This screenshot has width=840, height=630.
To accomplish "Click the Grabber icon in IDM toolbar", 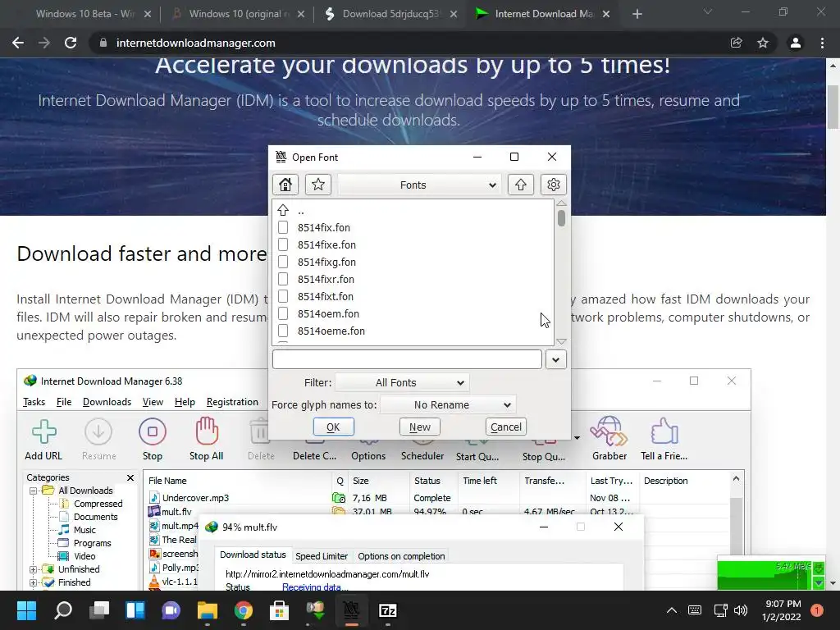I will coord(609,431).
